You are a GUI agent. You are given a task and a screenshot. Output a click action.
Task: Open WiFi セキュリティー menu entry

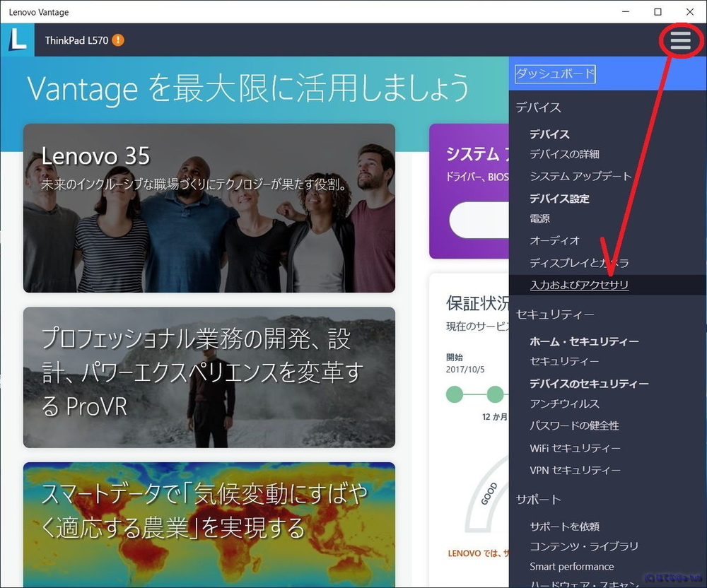[575, 448]
